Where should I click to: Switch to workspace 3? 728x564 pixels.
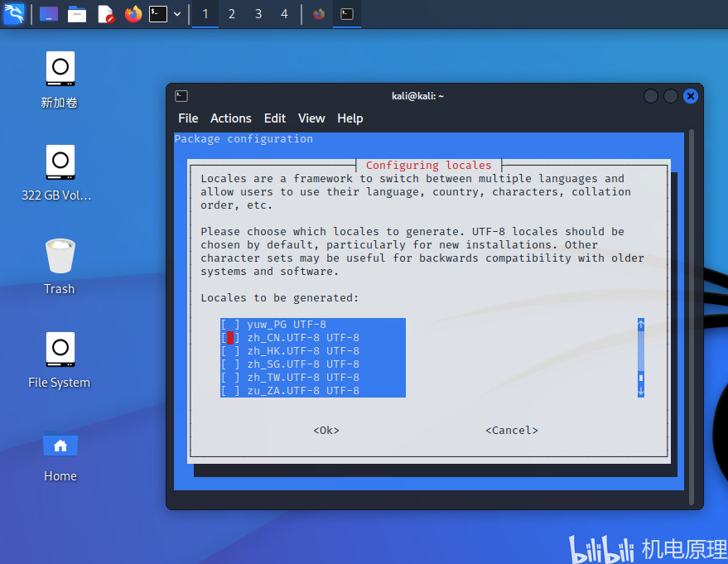click(258, 14)
